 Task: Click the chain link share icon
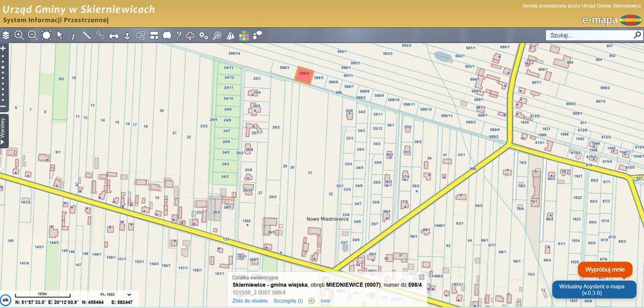tap(100, 35)
